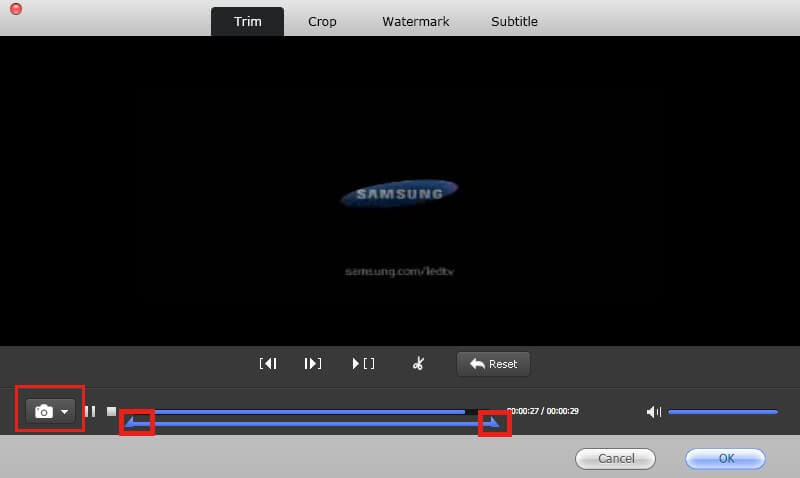The image size is (800, 478).
Task: Click the right trim end marker
Action: tap(493, 423)
